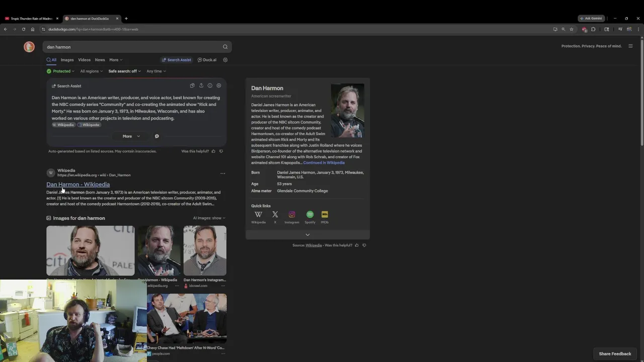
Task: Open Spotify quick link icon
Action: [310, 214]
